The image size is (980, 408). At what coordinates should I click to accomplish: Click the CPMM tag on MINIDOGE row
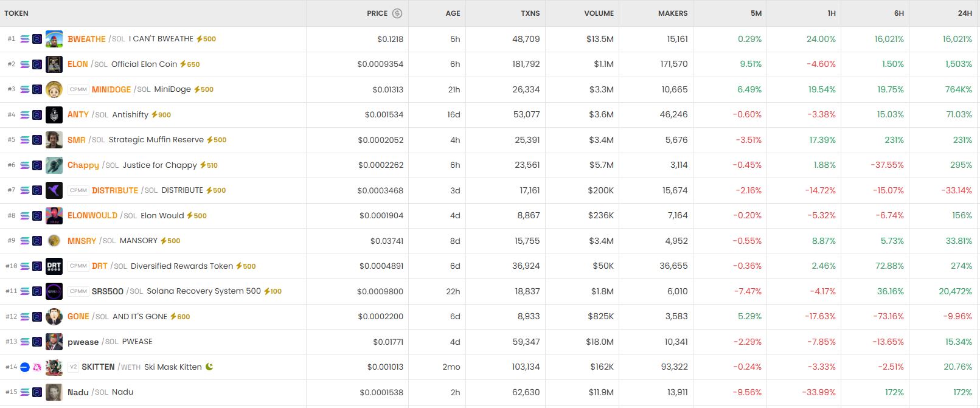[x=78, y=89]
